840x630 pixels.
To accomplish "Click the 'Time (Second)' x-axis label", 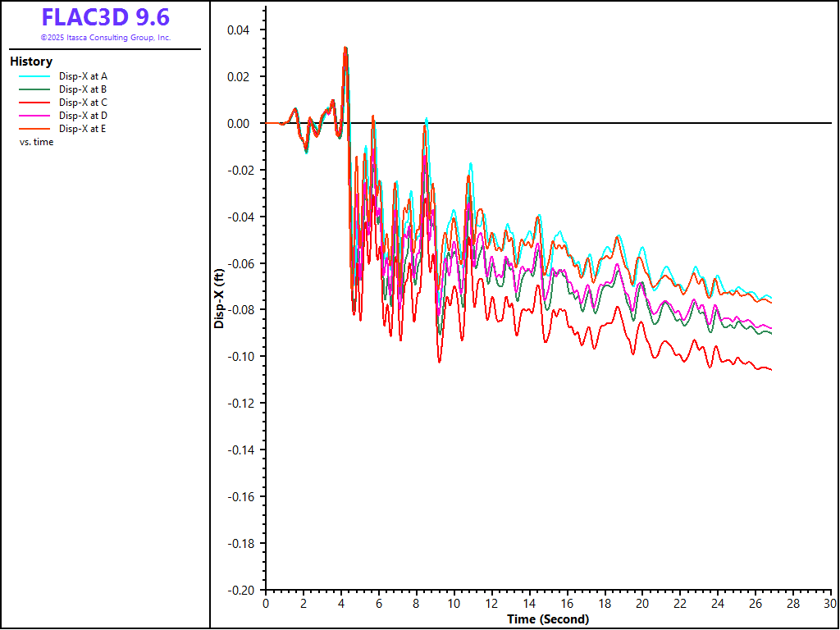I will coord(547,619).
